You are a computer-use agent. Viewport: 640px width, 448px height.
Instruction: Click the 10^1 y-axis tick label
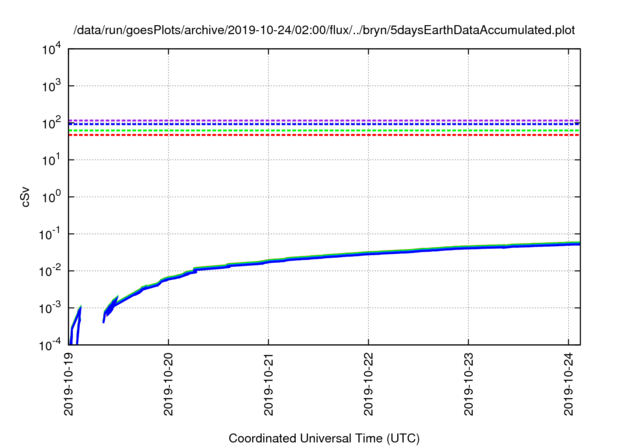click(51, 160)
